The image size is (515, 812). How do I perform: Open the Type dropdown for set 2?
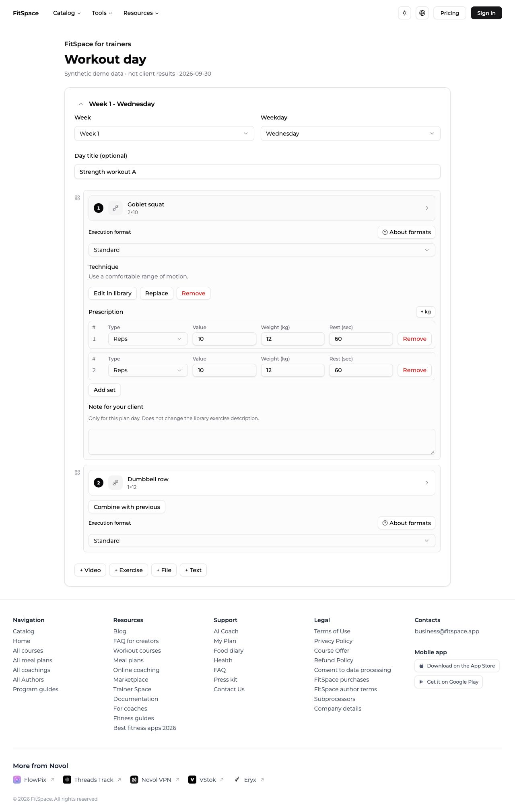(x=148, y=370)
